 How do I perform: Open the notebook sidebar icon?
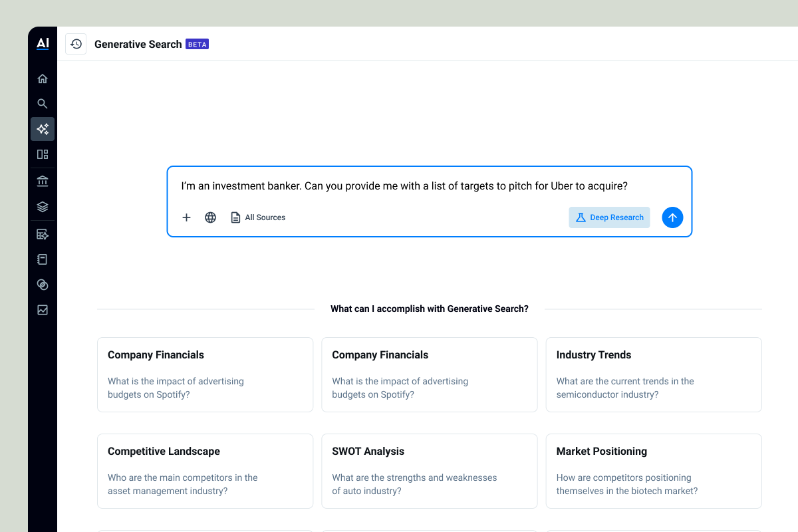[43, 259]
